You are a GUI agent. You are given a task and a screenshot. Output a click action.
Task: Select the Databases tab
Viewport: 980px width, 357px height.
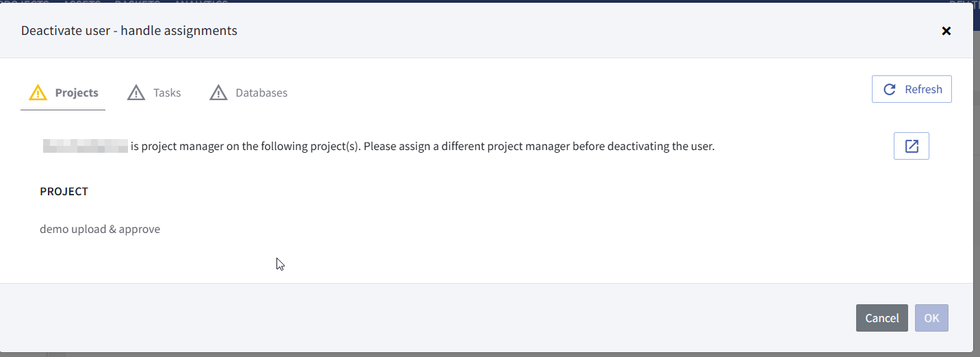[261, 93]
